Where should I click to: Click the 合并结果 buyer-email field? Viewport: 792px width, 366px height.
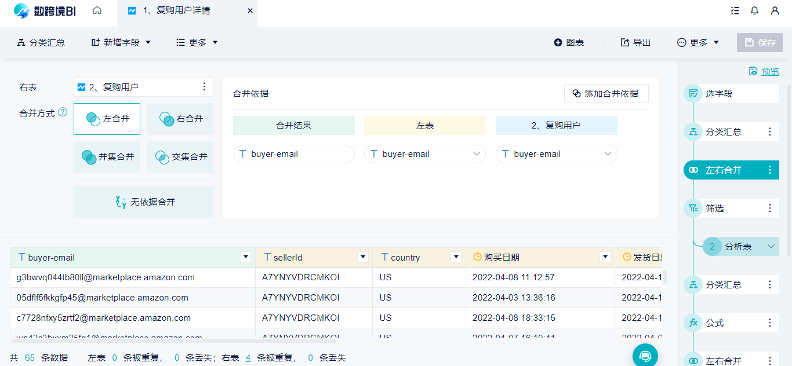293,154
